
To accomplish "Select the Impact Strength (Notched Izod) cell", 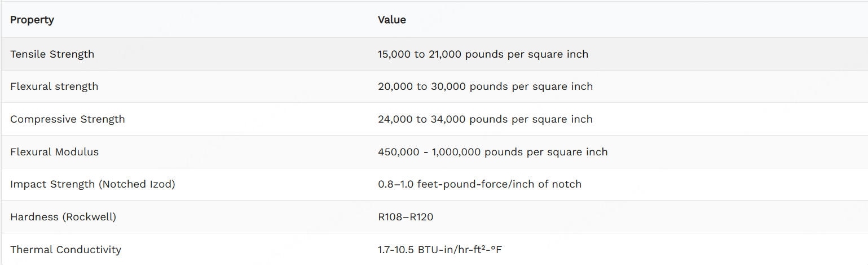I will [x=93, y=184].
